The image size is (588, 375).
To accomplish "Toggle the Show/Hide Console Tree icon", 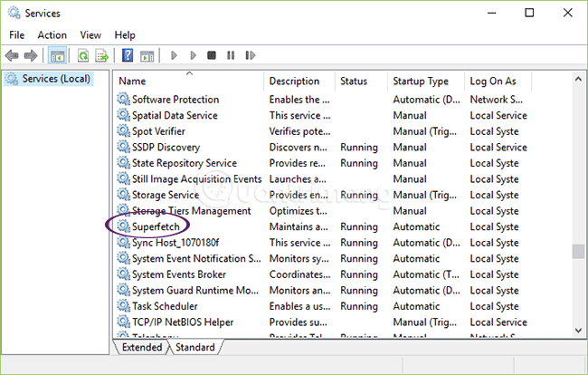I will pos(57,55).
